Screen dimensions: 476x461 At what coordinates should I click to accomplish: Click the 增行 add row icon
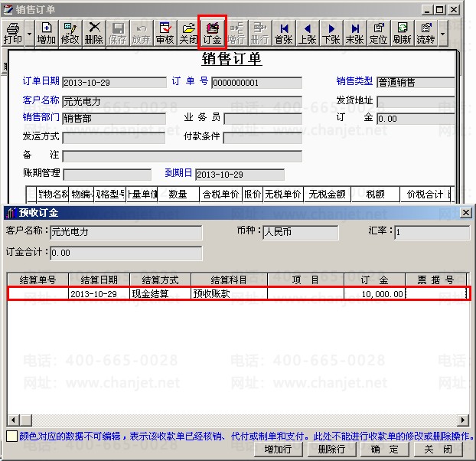tap(236, 33)
